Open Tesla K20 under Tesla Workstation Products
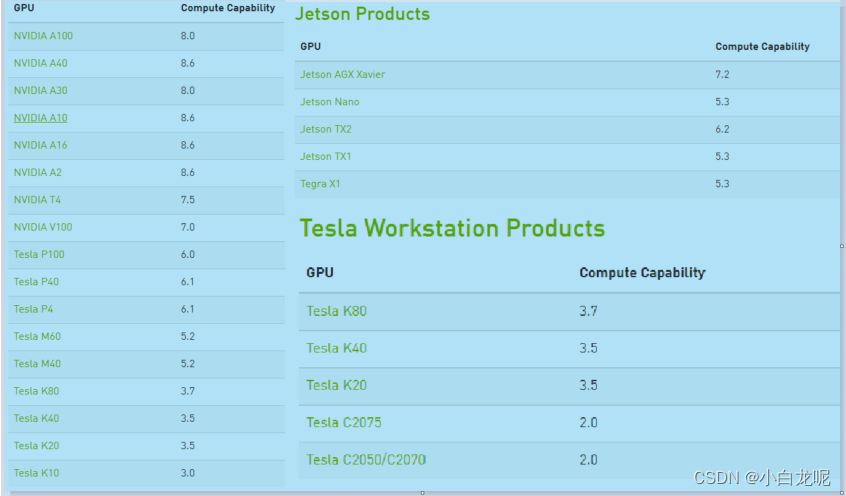The image size is (846, 496). [337, 385]
